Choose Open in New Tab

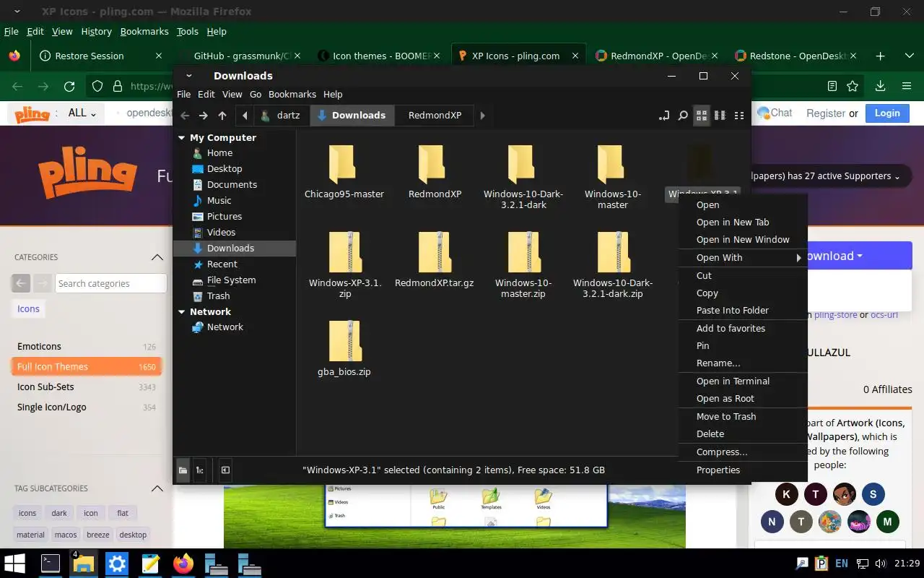coord(743,222)
